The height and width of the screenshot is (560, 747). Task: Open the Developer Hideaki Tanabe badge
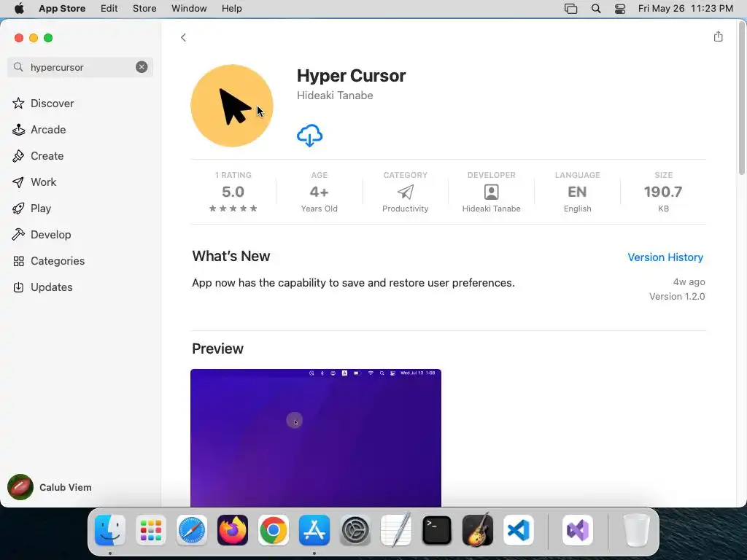click(491, 192)
